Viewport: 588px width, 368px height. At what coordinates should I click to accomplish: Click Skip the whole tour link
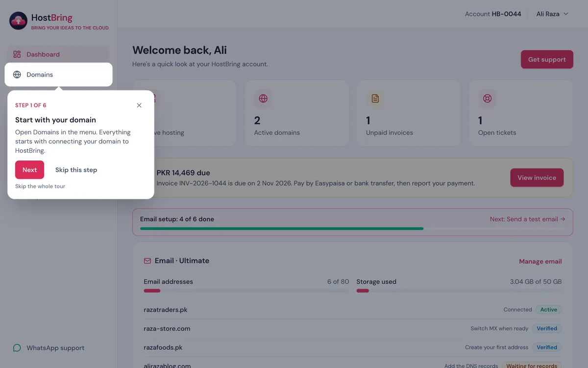[40, 186]
